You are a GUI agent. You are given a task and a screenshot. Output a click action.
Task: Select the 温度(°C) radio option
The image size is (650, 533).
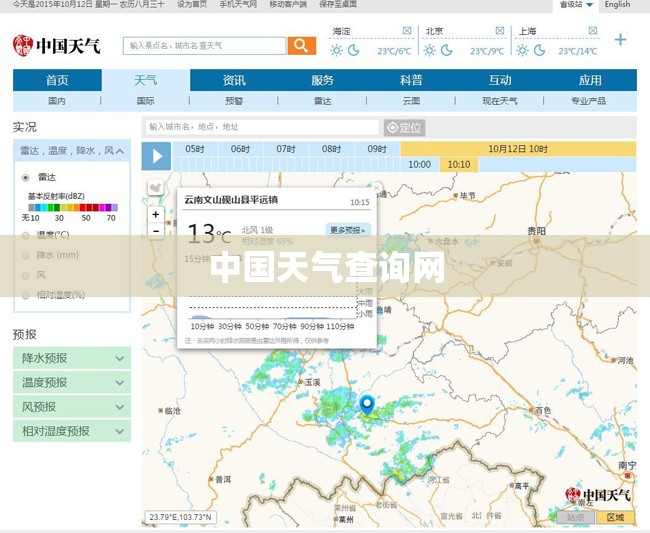[x=25, y=235]
